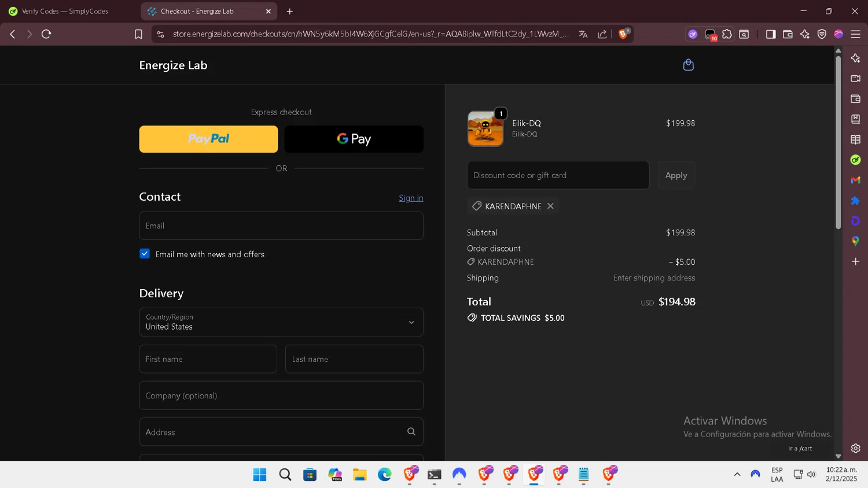The width and height of the screenshot is (868, 488).
Task: Show hidden system tray icons
Action: pyautogui.click(x=737, y=474)
